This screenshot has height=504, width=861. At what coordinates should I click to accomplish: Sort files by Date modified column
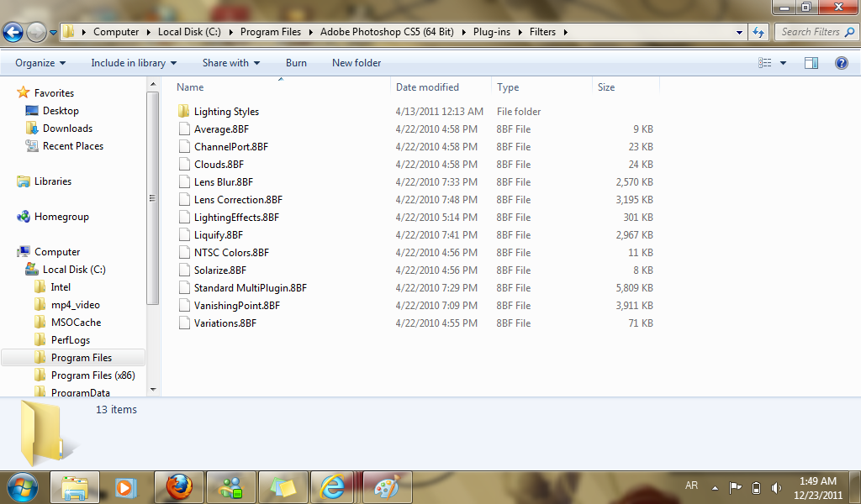tap(427, 87)
